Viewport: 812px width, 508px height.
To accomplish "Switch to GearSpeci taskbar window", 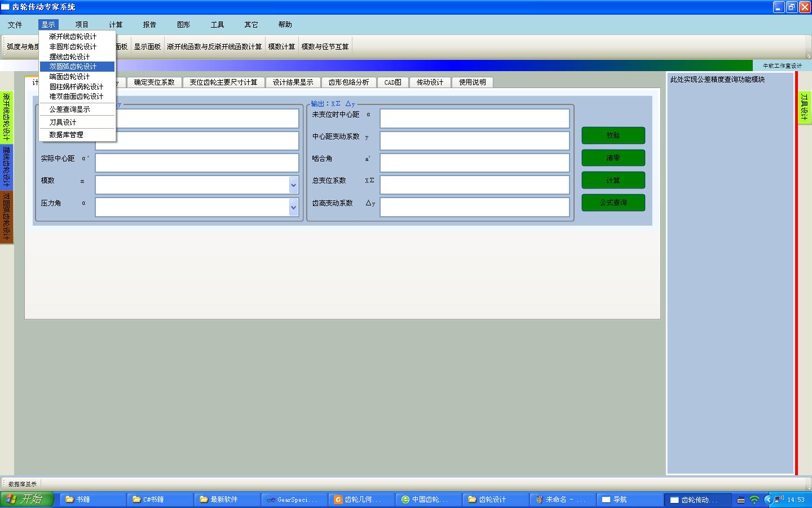I will coord(294,500).
